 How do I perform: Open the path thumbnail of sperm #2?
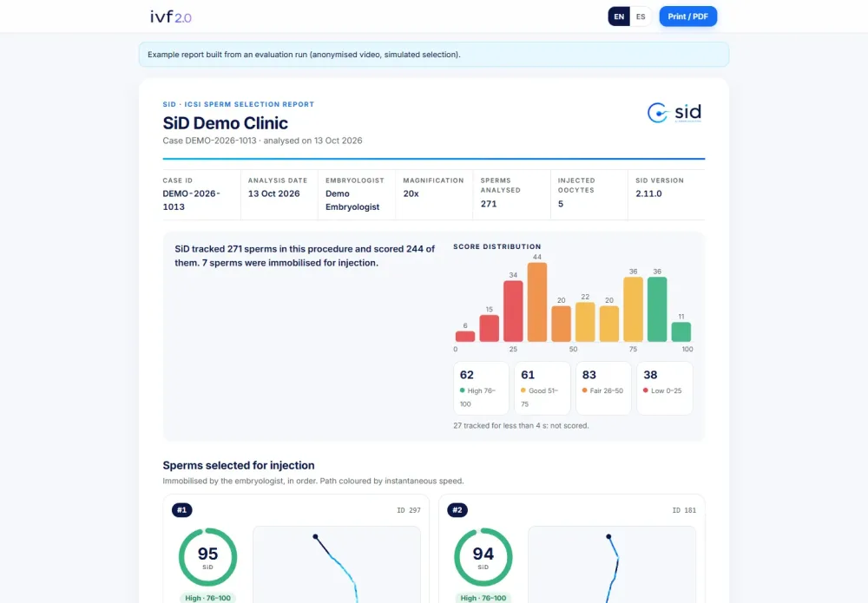pyautogui.click(x=612, y=564)
